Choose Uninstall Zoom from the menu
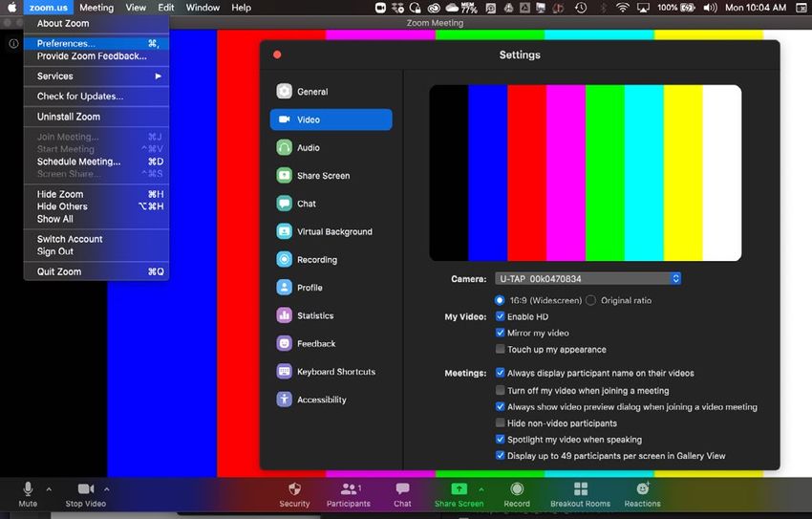The width and height of the screenshot is (812, 519). pos(96,117)
